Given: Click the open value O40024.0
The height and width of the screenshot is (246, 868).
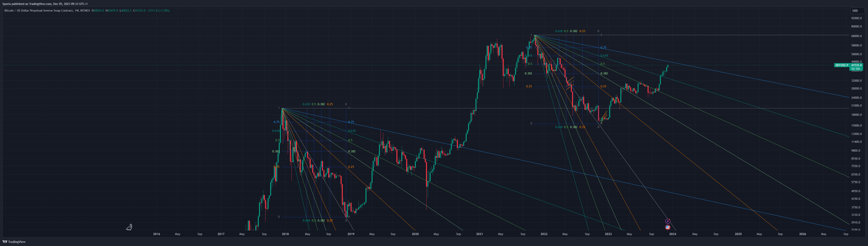Looking at the screenshot, I should (x=98, y=11).
